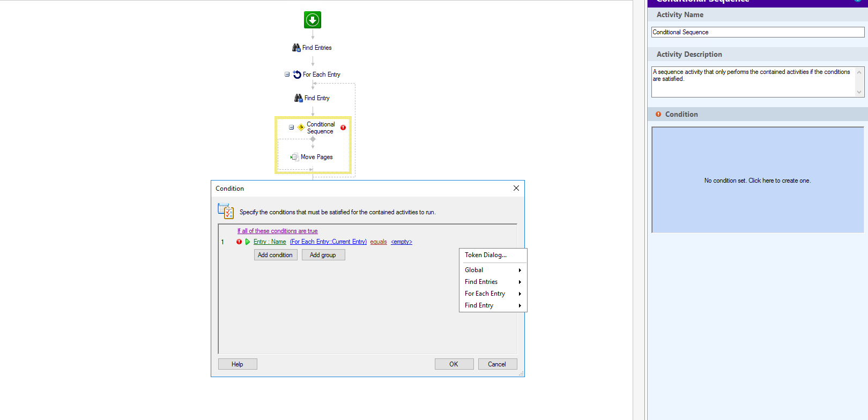Click into the Activity Name text field
Viewport: 868px width, 420px height.
pos(757,32)
